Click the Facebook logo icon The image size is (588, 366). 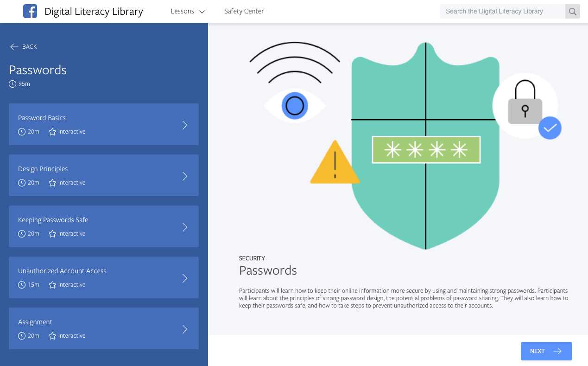coord(30,11)
